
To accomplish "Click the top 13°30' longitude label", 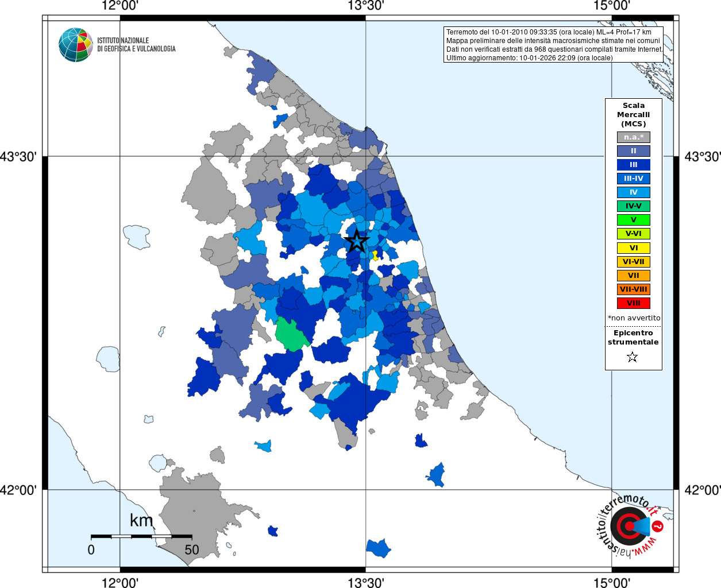I will tap(366, 6).
